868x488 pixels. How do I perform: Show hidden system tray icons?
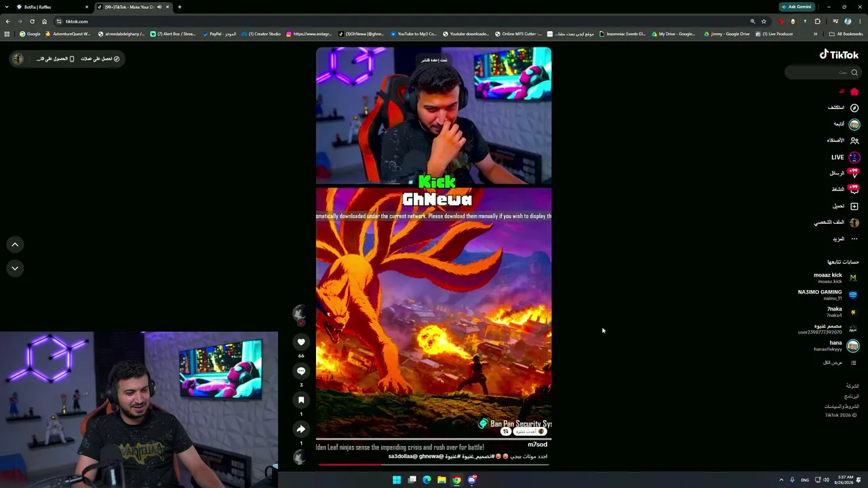(x=781, y=480)
